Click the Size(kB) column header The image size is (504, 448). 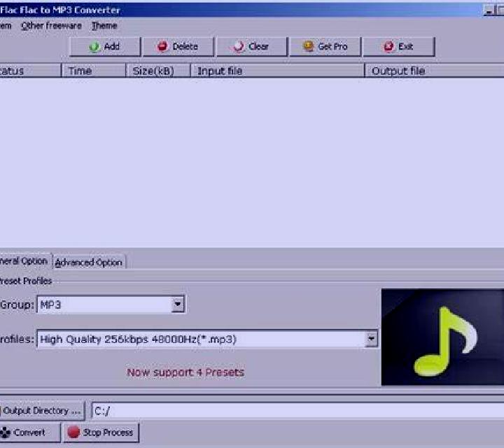pos(157,71)
